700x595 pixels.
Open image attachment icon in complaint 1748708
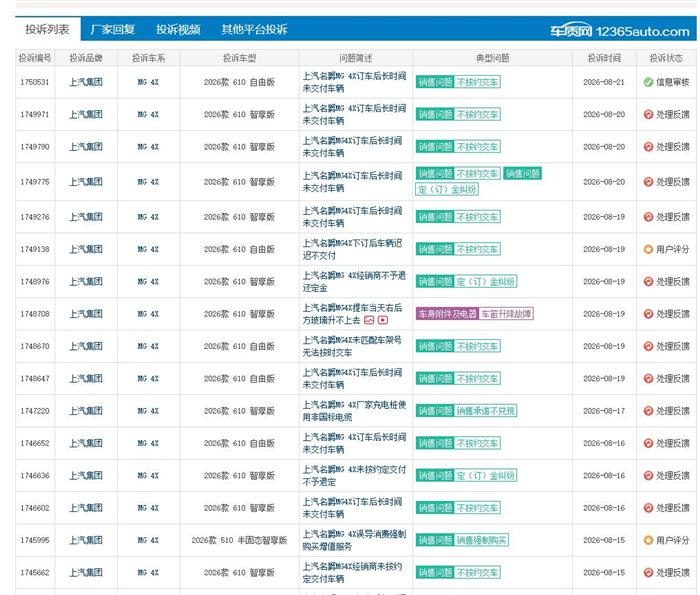pyautogui.click(x=369, y=320)
